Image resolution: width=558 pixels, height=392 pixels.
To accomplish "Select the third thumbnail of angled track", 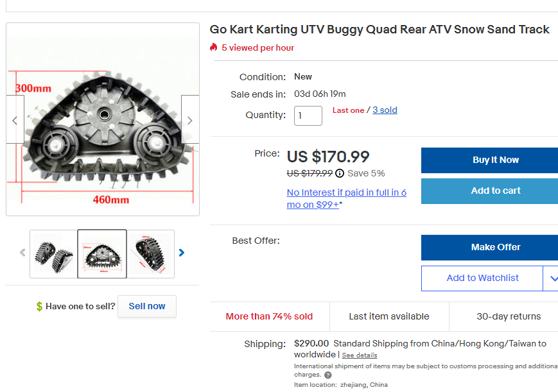I will pos(151,254).
